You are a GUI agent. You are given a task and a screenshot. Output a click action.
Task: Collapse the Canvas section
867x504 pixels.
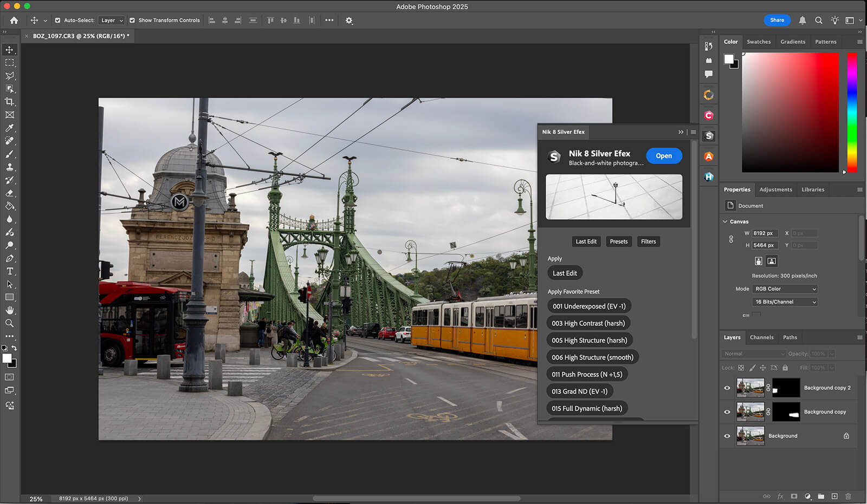pos(726,221)
